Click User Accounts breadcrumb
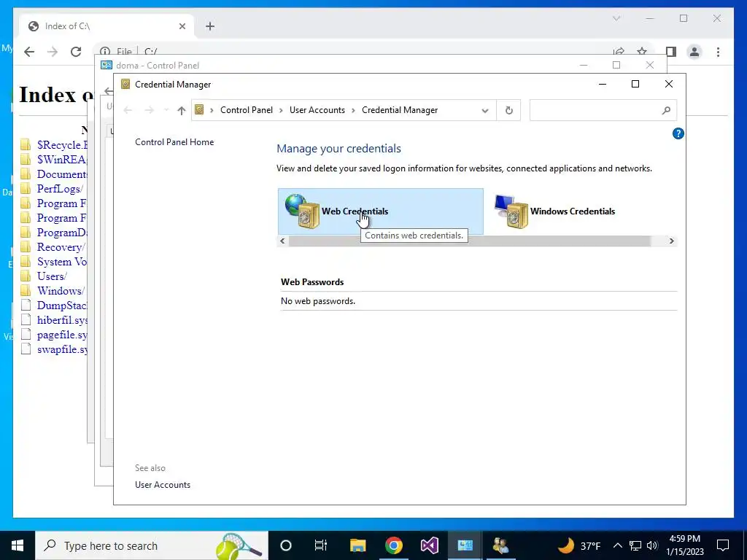This screenshot has height=560, width=747. [317, 110]
